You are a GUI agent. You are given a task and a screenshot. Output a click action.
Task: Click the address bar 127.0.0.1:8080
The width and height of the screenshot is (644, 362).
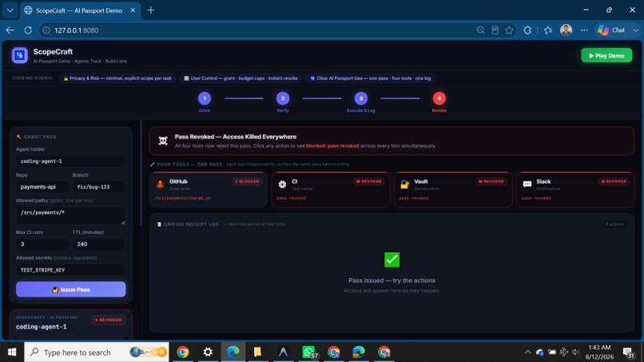coord(77,30)
